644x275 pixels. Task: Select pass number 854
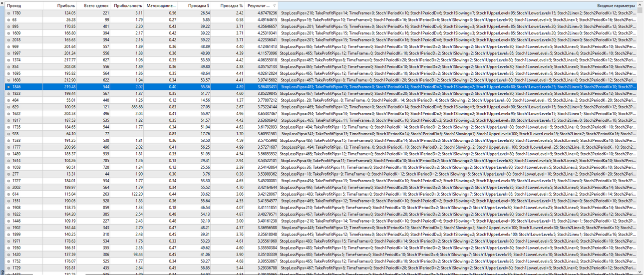[x=15, y=66]
